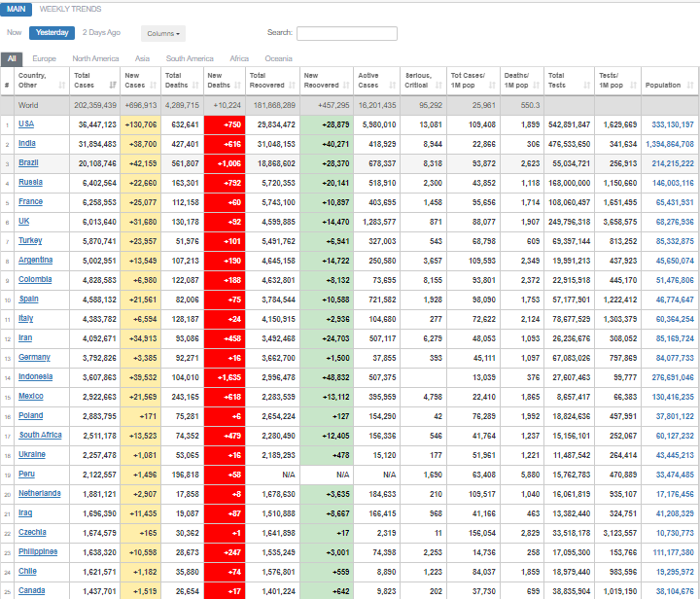Sort by Country column sort icon
Viewport: 700px width, 599px height.
(x=61, y=85)
